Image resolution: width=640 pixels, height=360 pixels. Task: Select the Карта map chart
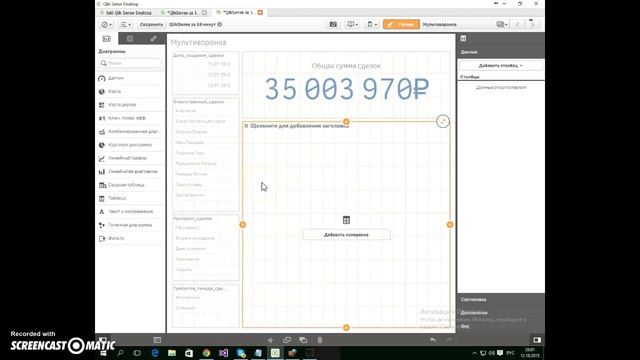click(130, 91)
